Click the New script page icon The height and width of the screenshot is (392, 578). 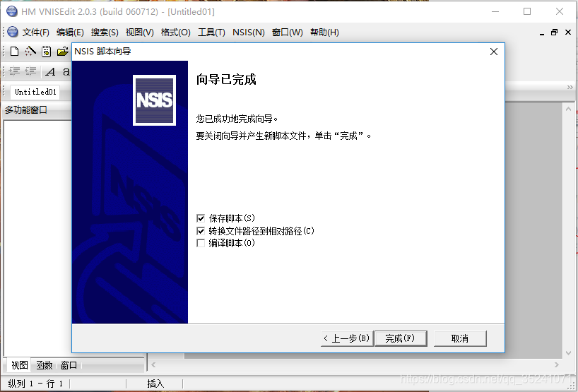tap(14, 52)
